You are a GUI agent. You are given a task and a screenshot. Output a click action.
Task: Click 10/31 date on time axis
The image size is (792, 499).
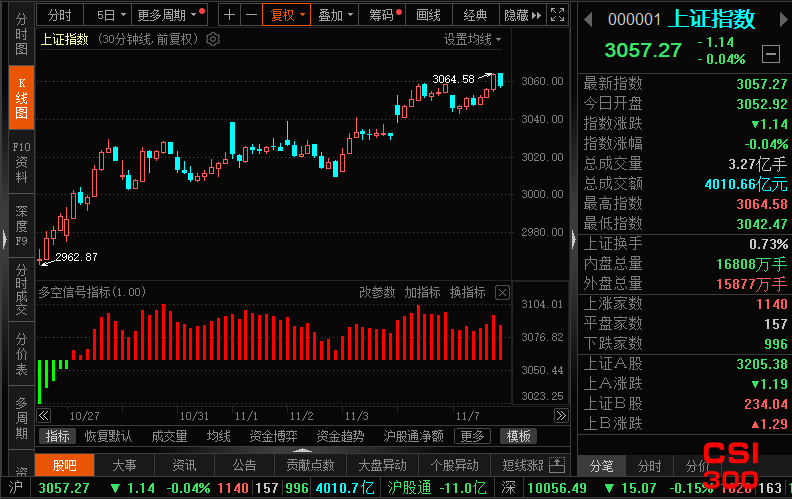click(x=194, y=416)
